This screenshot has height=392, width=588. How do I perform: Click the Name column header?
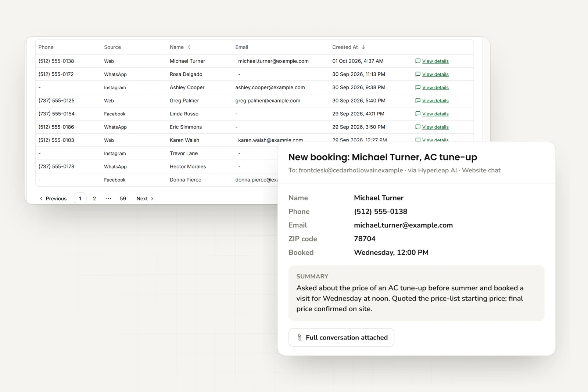click(177, 47)
